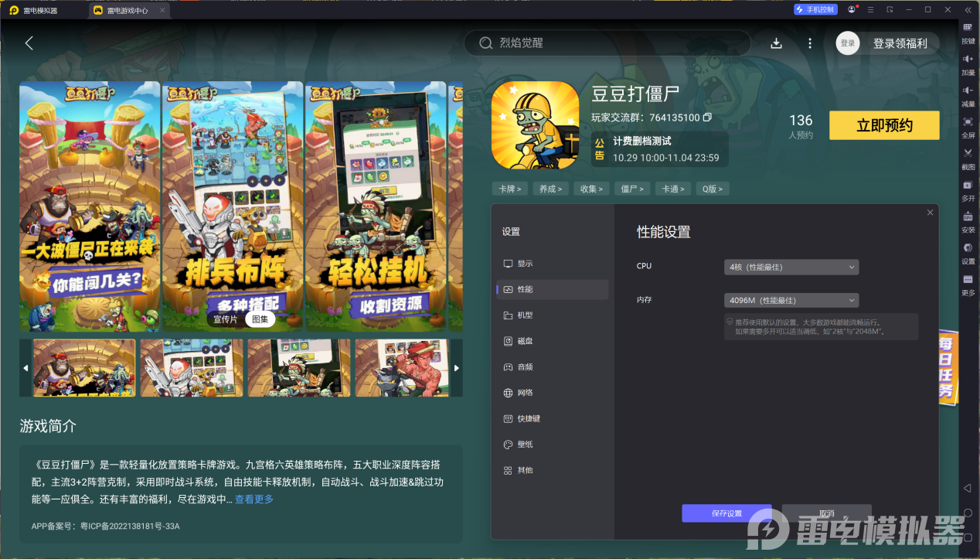Click the yellow 立即预约 reserve button
Viewport: 980px width, 559px height.
[x=884, y=125]
